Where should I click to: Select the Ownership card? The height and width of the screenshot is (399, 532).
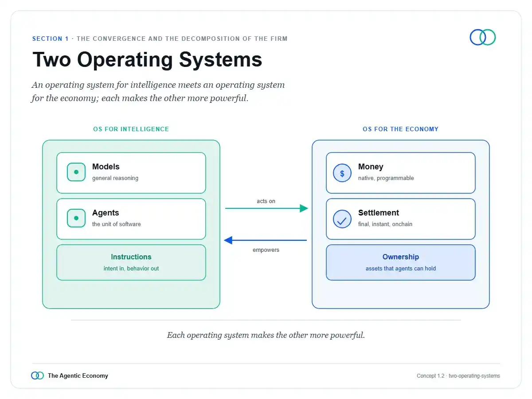pyautogui.click(x=401, y=262)
